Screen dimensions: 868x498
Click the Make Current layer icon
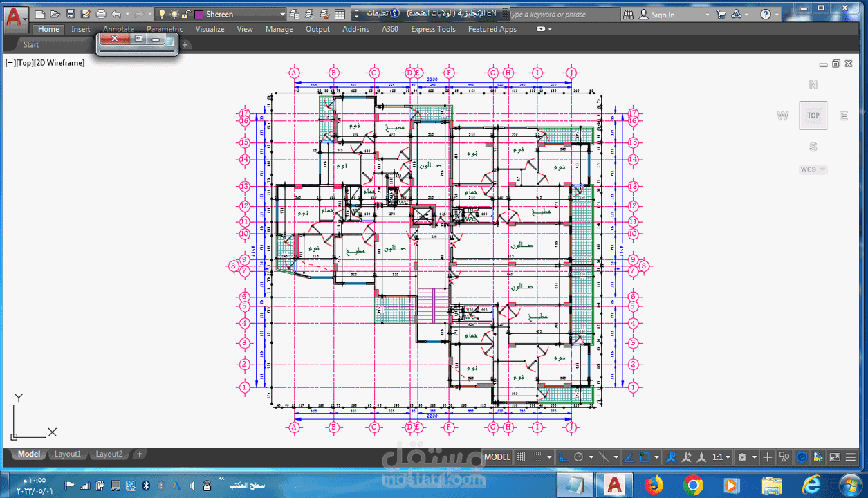pyautogui.click(x=309, y=14)
